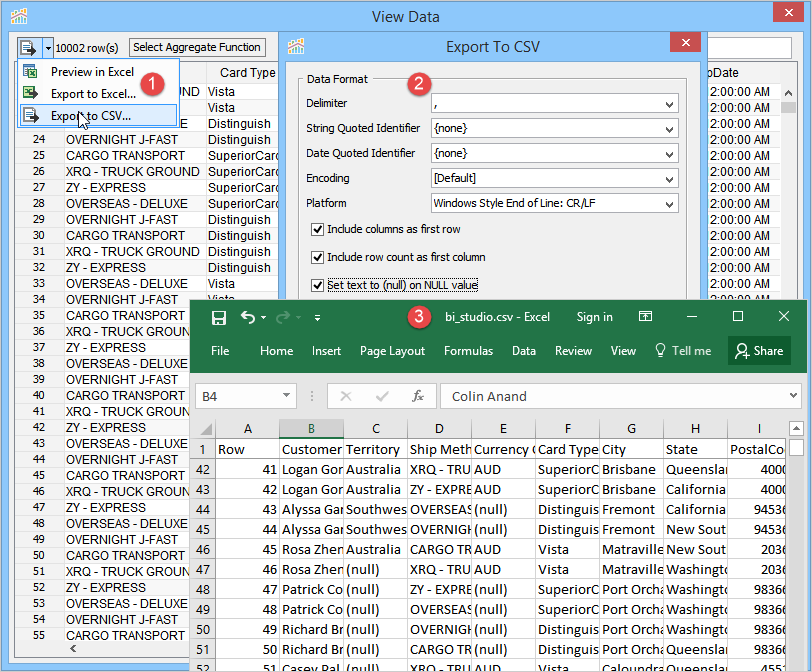Viewport: 812px width, 672px height.
Task: Open the Undo history dropdown arrow in Excel
Action: point(264,317)
